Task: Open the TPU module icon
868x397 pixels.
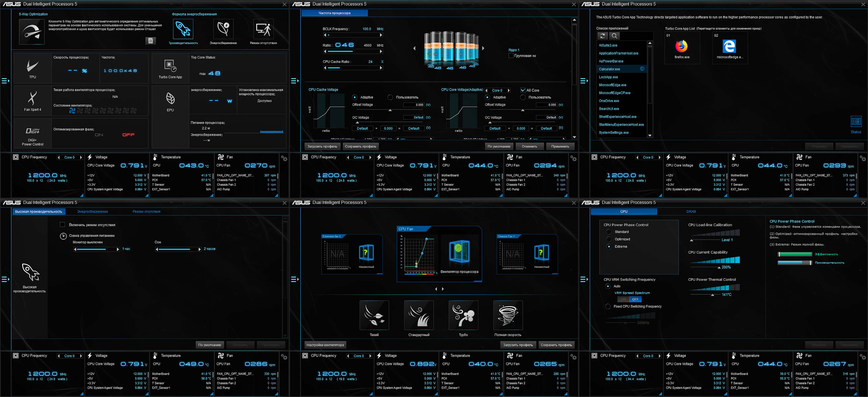Action: [x=32, y=67]
